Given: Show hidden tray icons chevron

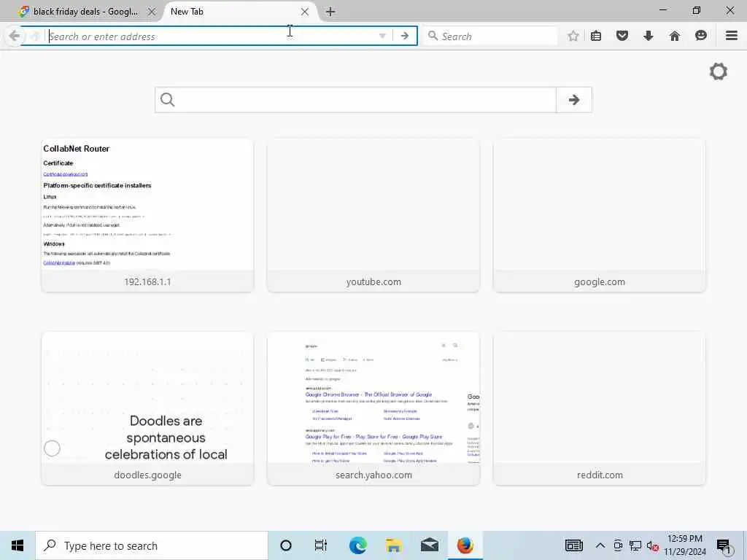Looking at the screenshot, I should [x=600, y=545].
